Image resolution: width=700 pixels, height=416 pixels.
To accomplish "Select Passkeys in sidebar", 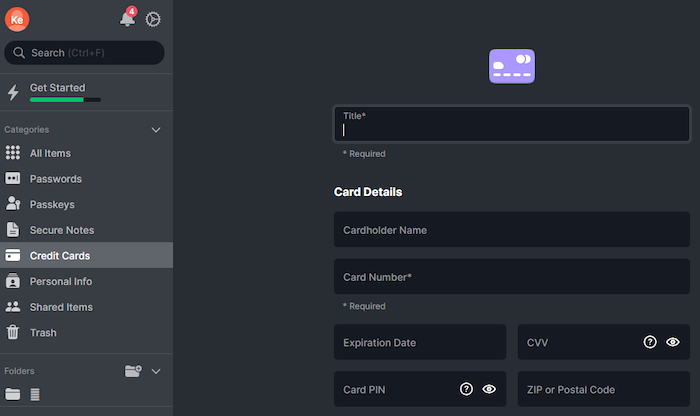I will 87,204.
